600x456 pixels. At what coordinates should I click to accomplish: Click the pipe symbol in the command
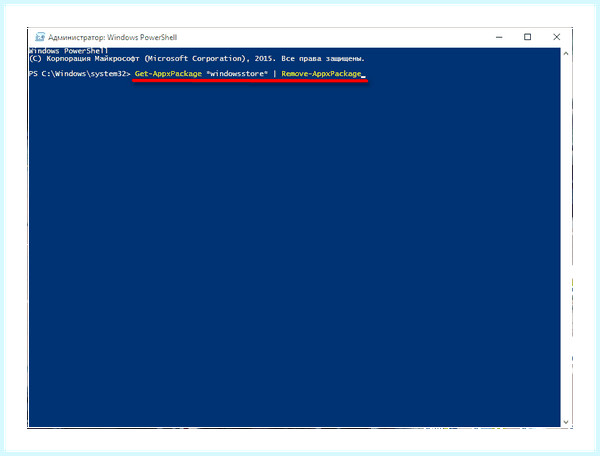(274, 74)
